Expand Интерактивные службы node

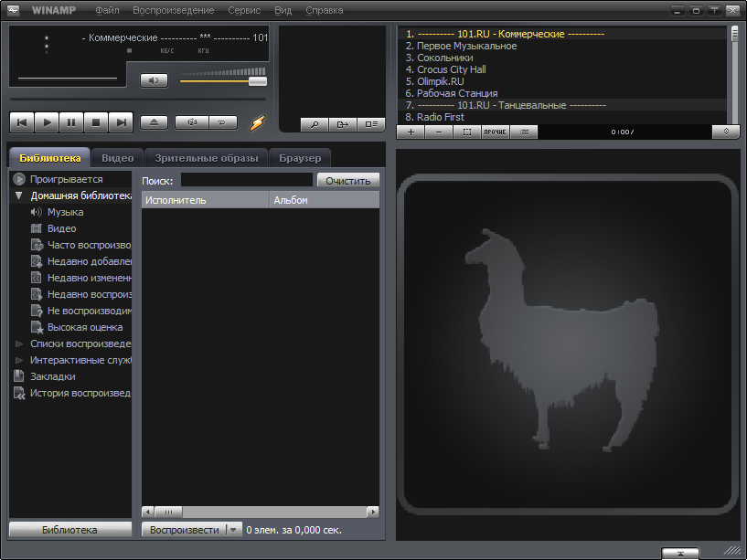coord(19,360)
